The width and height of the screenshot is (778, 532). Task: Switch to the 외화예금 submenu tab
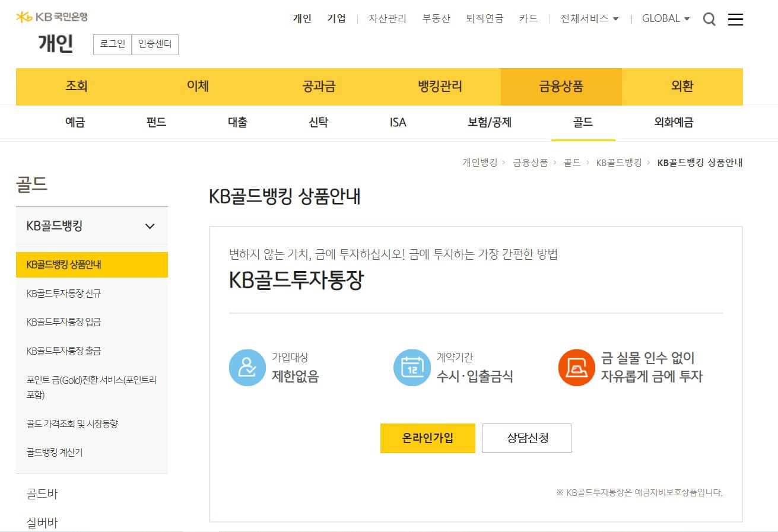674,123
